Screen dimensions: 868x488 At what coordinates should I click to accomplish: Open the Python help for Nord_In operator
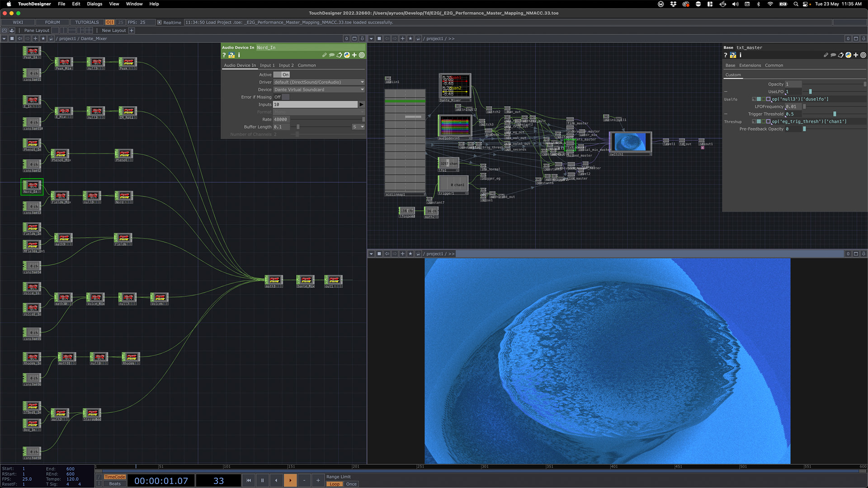pyautogui.click(x=231, y=55)
